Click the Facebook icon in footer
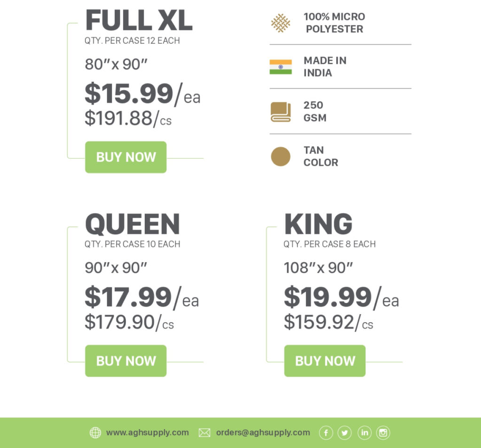 pyautogui.click(x=326, y=433)
